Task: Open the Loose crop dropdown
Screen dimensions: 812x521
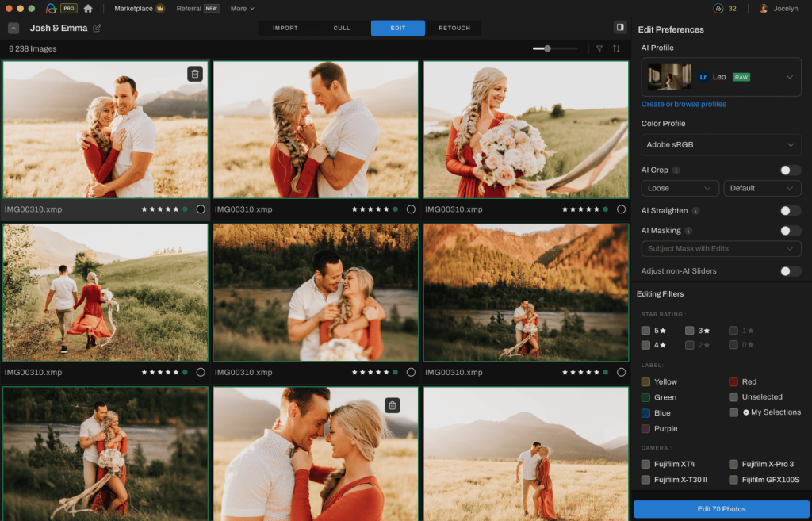Action: pyautogui.click(x=680, y=189)
